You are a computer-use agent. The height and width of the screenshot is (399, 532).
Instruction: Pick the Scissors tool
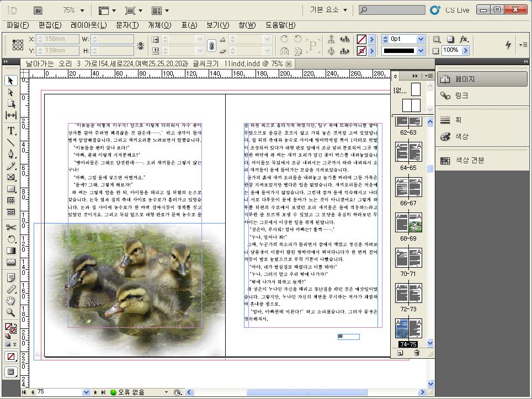point(10,227)
